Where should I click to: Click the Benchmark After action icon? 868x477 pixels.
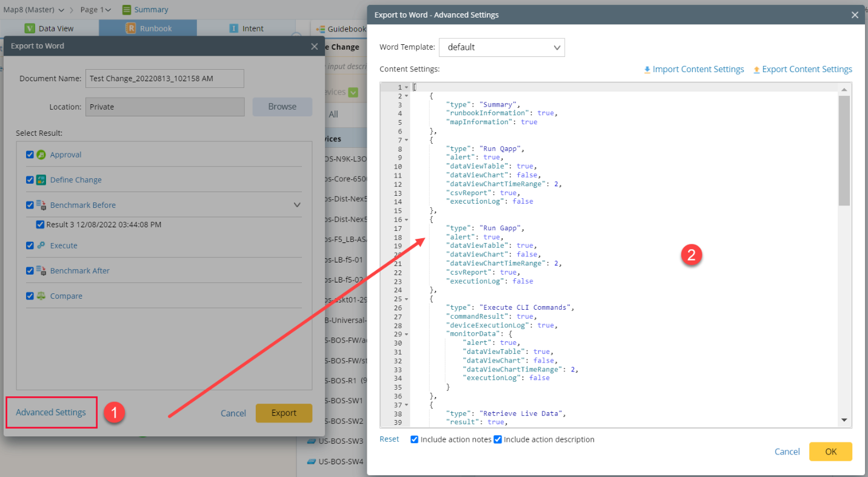(x=41, y=270)
